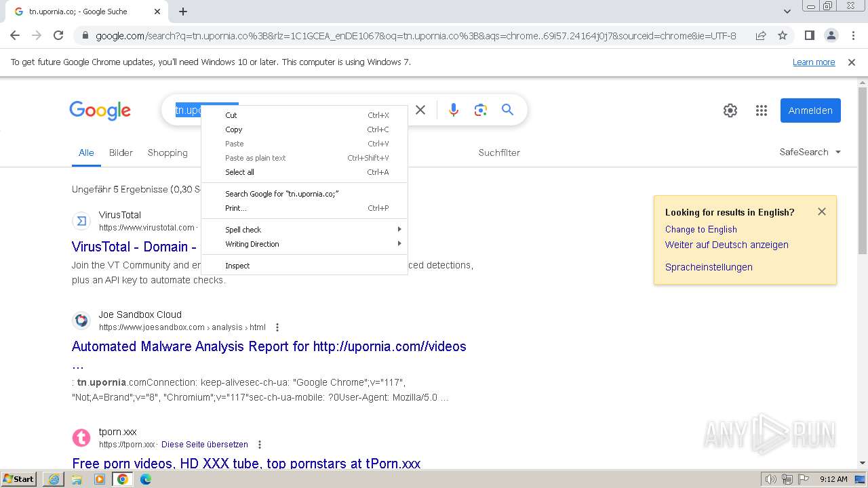Viewport: 868px width, 488px height.
Task: Open the Chrome side panel
Action: pyautogui.click(x=809, y=35)
